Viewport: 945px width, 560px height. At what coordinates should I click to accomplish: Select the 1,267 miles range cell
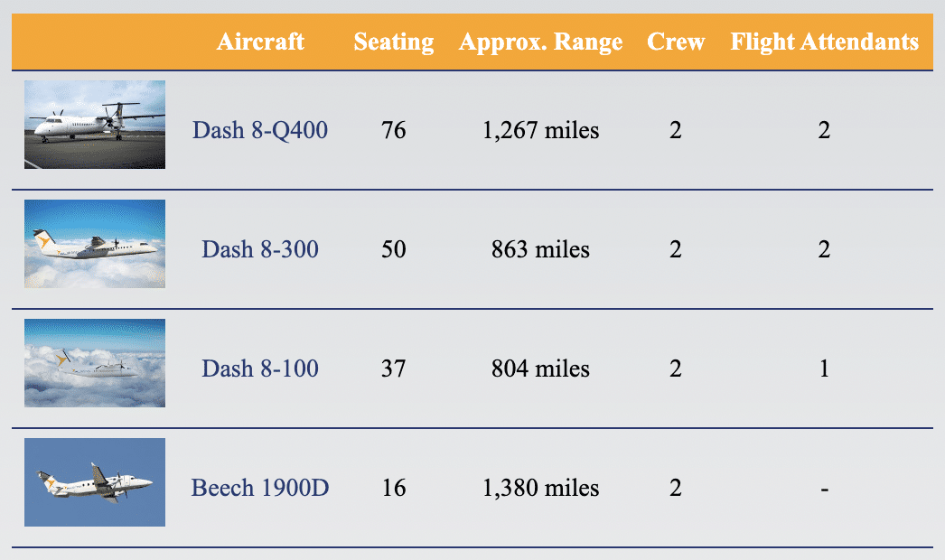(540, 130)
